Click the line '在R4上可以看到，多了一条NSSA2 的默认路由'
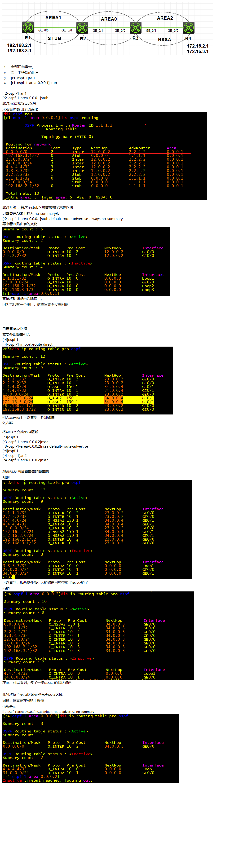The image size is (243, 868). pos(37,683)
